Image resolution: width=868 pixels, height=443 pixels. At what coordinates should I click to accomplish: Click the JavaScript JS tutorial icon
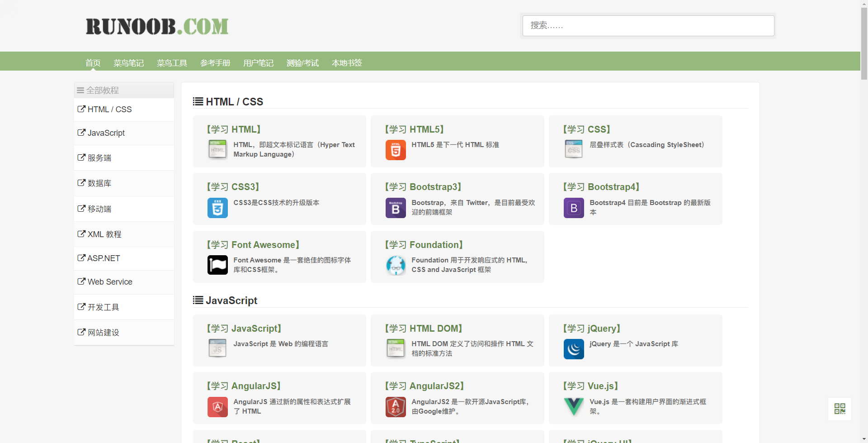coord(217,349)
